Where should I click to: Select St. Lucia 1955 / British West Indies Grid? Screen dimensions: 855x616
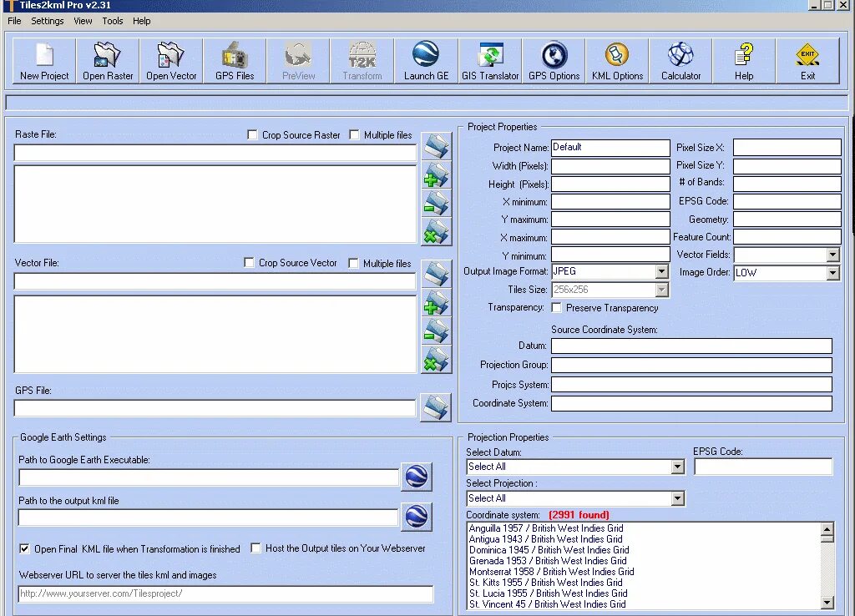point(548,593)
